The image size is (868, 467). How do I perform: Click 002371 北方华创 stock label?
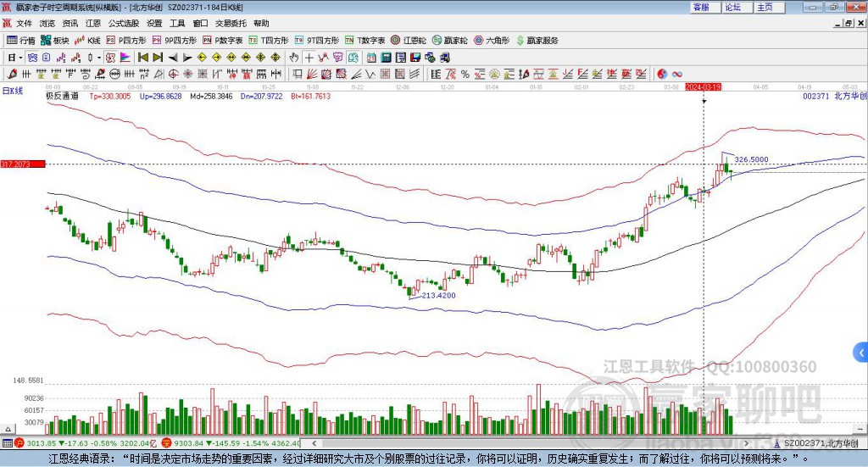point(835,97)
